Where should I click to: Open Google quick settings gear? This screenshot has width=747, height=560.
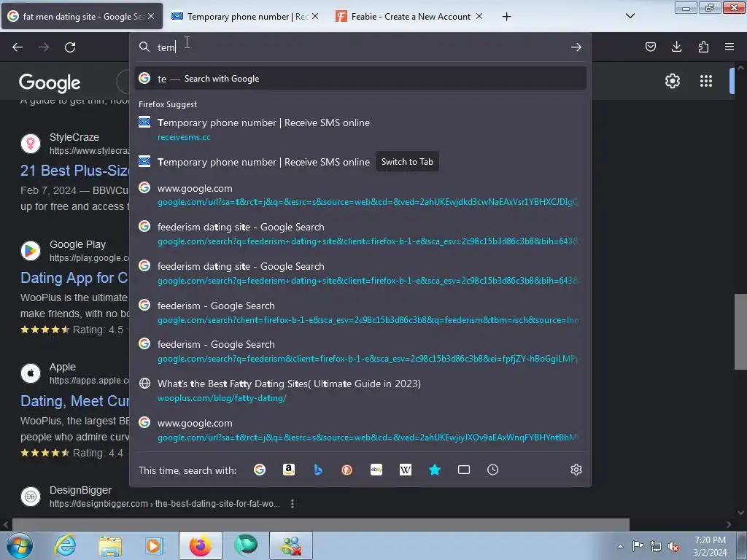pyautogui.click(x=672, y=81)
